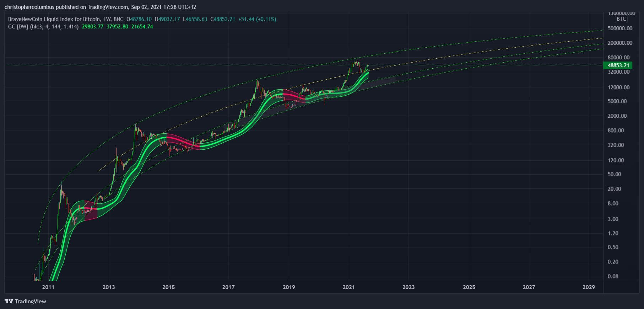Click the 2013 label on time axis
The height and width of the screenshot is (309, 644).
(x=109, y=287)
